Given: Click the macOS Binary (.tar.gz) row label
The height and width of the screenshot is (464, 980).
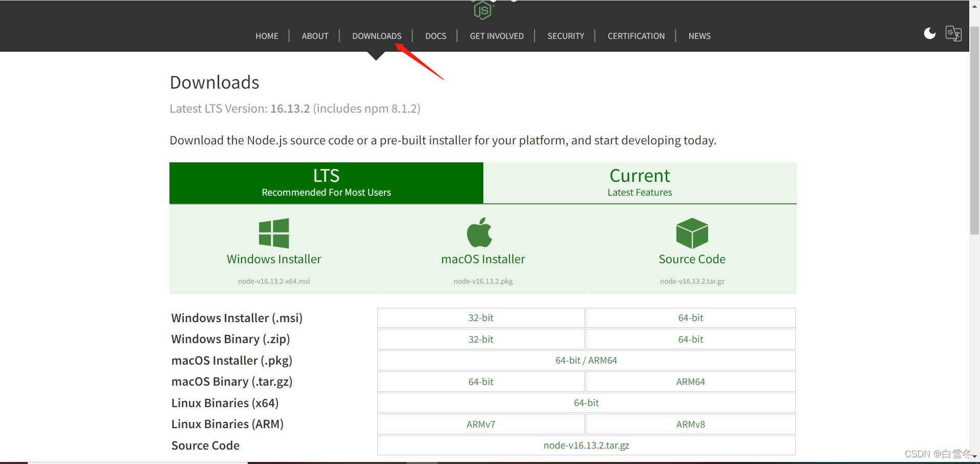Looking at the screenshot, I should [x=232, y=382].
